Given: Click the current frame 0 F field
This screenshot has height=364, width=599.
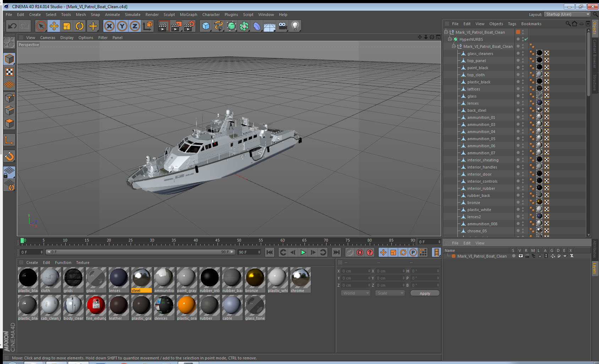Looking at the screenshot, I should (31, 252).
